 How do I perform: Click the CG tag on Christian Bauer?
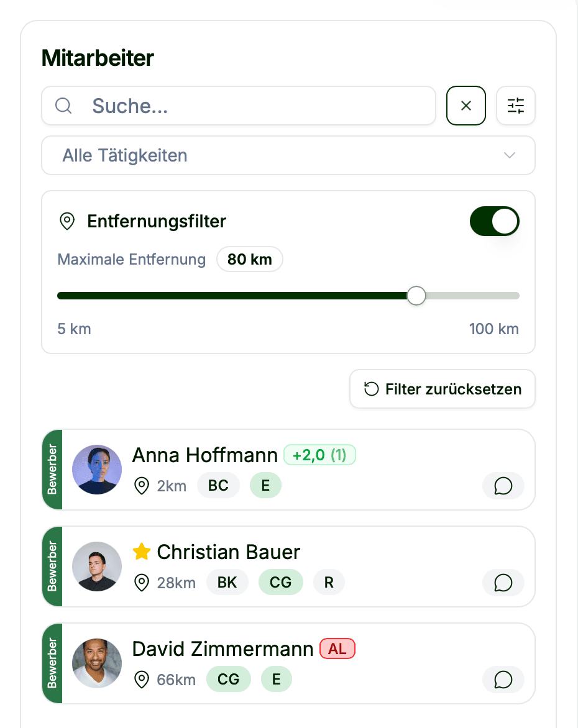281,583
